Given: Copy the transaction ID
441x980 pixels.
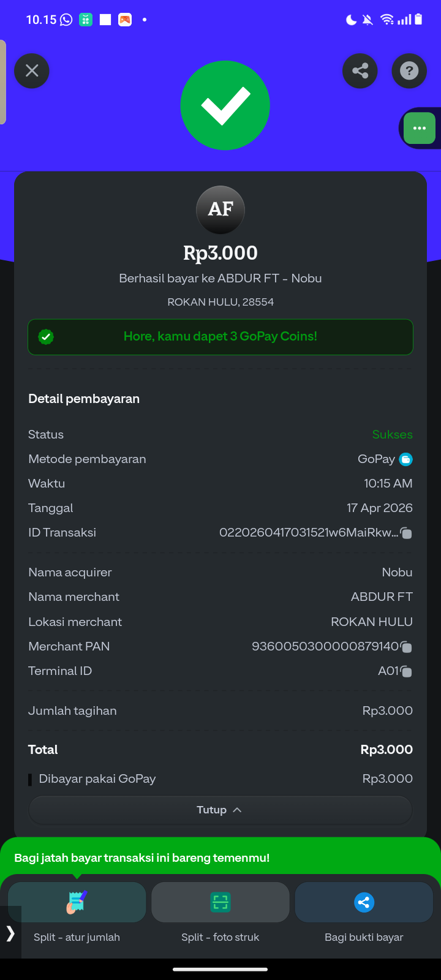Looking at the screenshot, I should coord(406,533).
